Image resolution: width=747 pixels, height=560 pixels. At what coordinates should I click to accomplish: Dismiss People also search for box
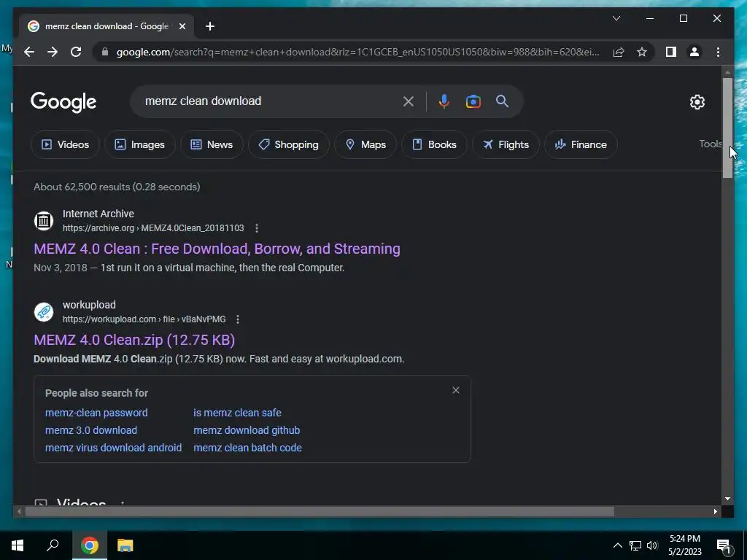456,390
